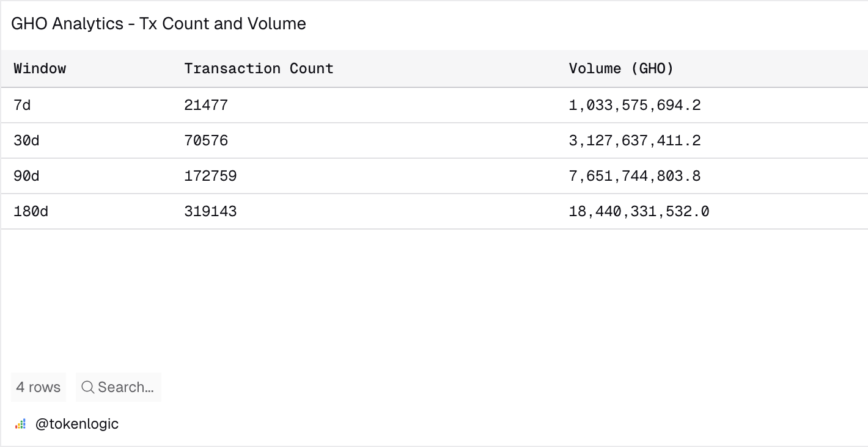The height and width of the screenshot is (447, 868).
Task: Sort by the Volume (GHO) column header
Action: click(621, 68)
